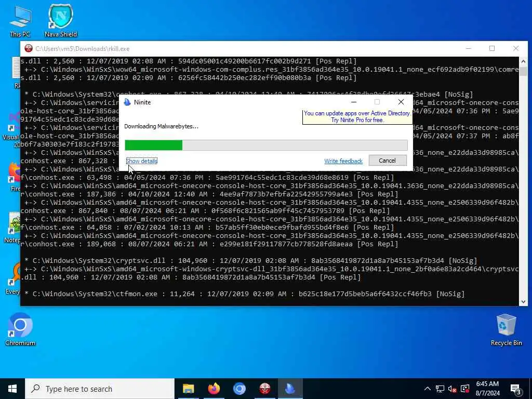Open the Windows Start menu
Screen dimensions: 532x399
click(12, 389)
